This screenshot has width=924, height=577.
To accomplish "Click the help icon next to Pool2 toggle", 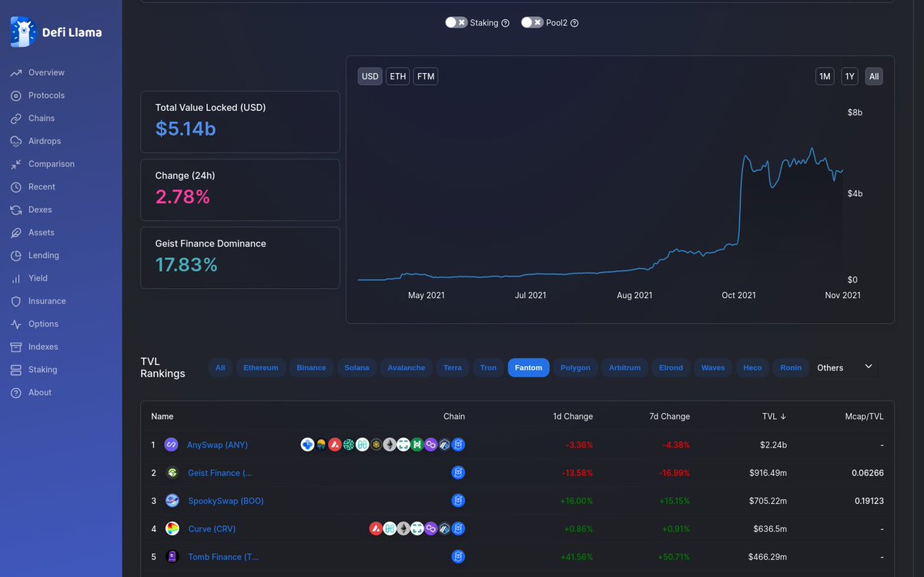I will (x=574, y=23).
